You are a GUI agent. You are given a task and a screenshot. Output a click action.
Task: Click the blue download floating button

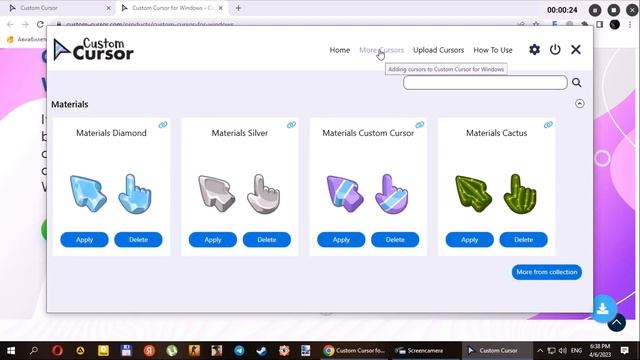point(602,309)
